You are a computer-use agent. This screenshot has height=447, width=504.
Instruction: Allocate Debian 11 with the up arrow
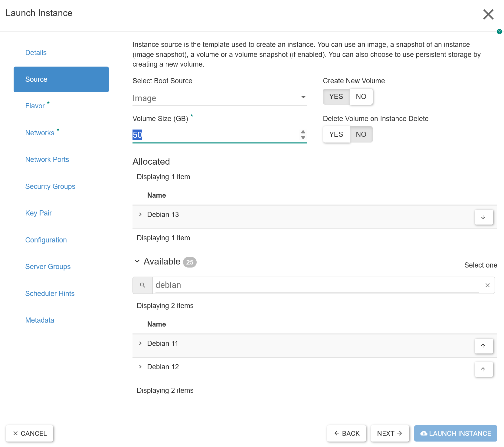483,346
